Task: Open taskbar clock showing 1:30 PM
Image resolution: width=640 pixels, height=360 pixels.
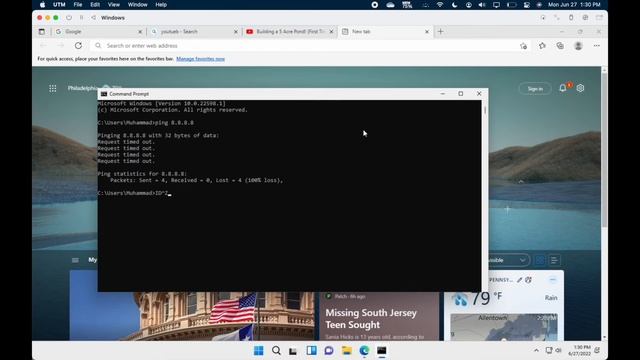Action: 579,351
